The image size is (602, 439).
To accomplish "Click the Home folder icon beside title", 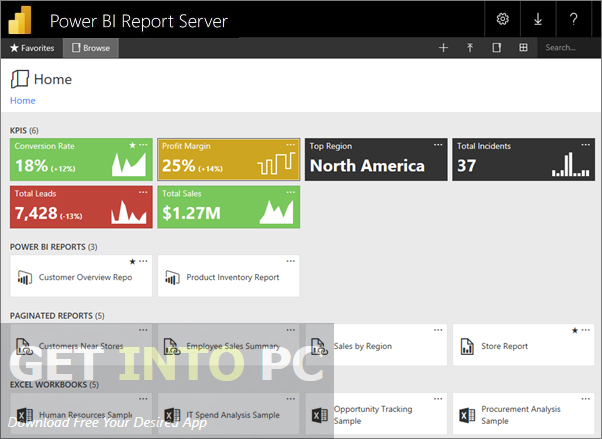I will (x=20, y=79).
